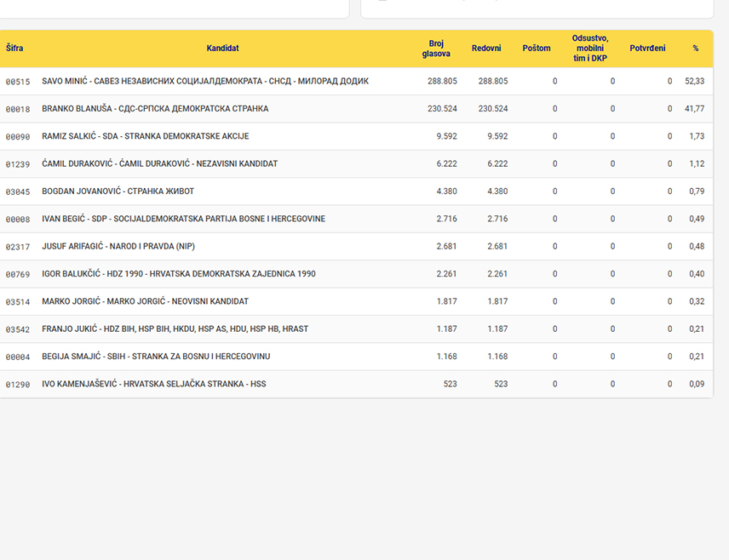Click the Franjo Jukić coalition row
Image resolution: width=729 pixels, height=560 pixels.
coord(356,329)
